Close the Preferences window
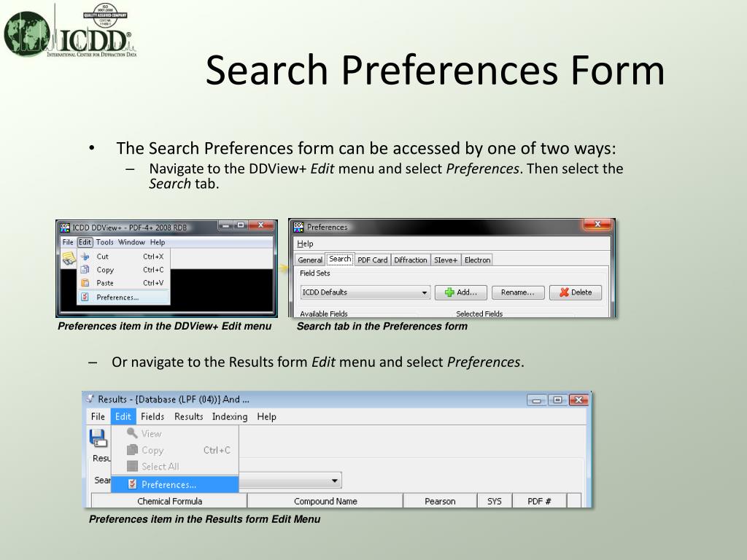This screenshot has width=747, height=560. coord(597,224)
